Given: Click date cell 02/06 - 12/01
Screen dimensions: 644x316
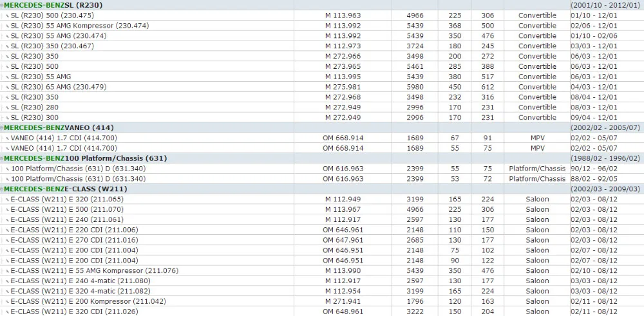Looking at the screenshot, I should (x=594, y=26).
